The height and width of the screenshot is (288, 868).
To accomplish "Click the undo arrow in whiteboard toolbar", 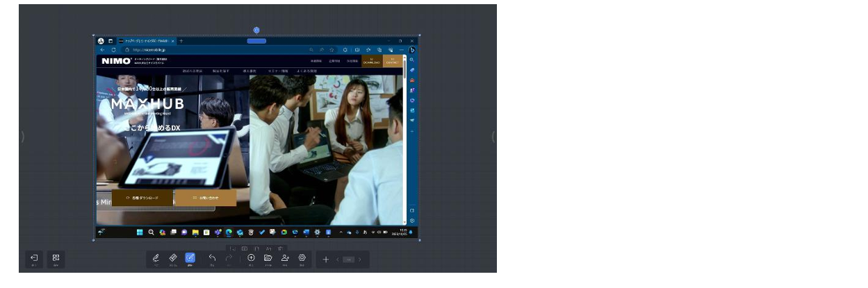I will pyautogui.click(x=212, y=257).
